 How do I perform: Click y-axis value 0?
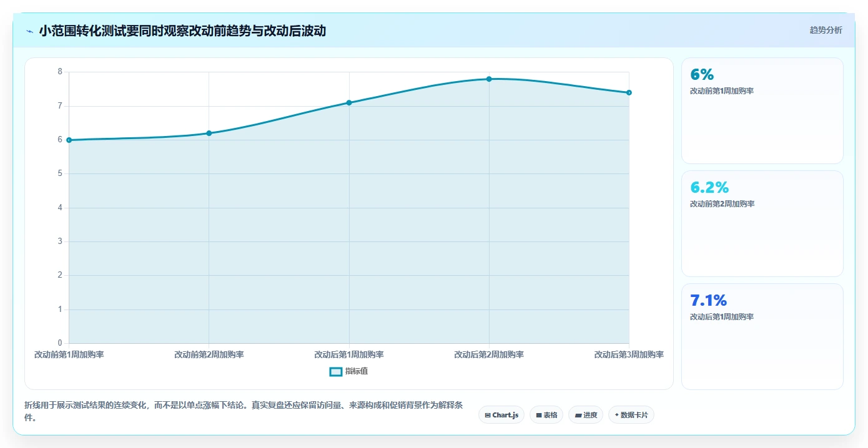pos(60,343)
